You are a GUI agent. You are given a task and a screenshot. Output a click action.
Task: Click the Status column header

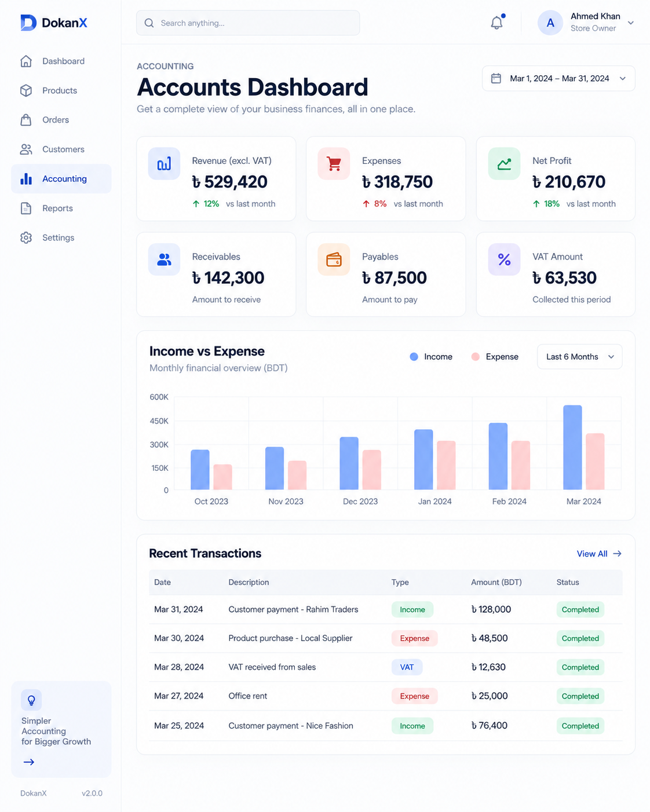[x=568, y=582]
